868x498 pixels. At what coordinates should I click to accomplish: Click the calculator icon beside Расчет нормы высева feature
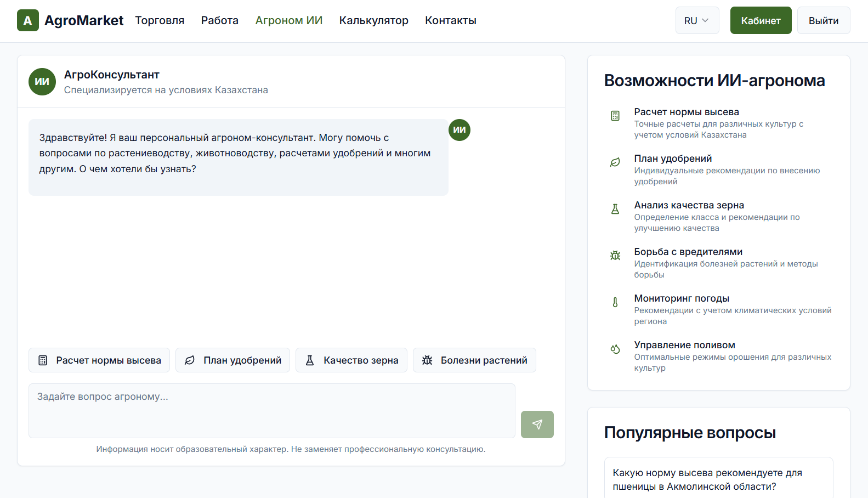615,116
